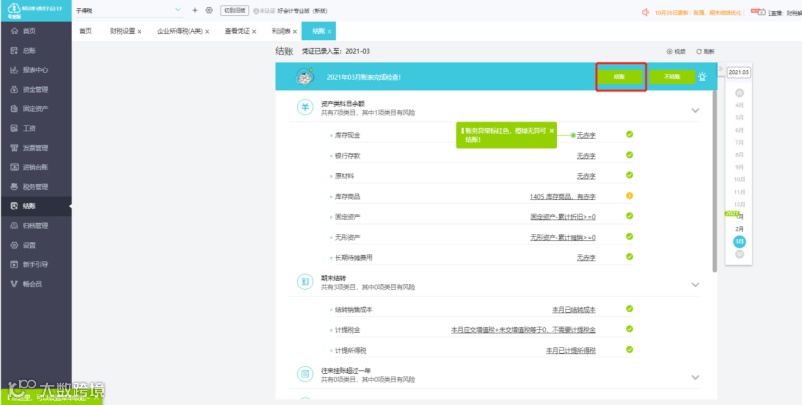The width and height of the screenshot is (802, 405).
Task: Switch to the 查看凭证 tab
Action: tap(237, 31)
